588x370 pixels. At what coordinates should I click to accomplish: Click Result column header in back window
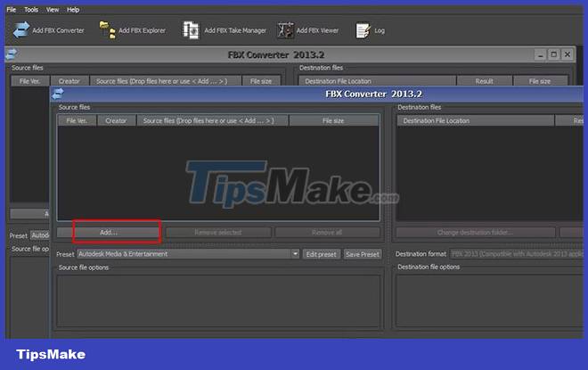(x=484, y=81)
